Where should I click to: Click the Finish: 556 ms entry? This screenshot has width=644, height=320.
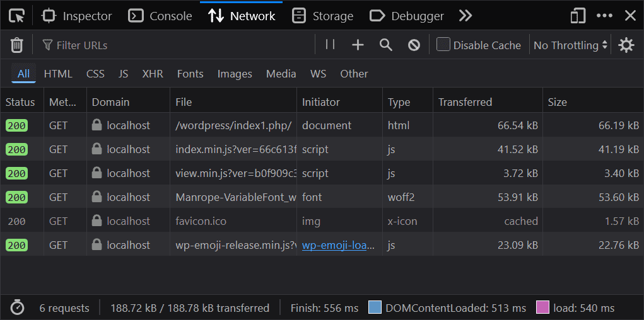click(324, 308)
